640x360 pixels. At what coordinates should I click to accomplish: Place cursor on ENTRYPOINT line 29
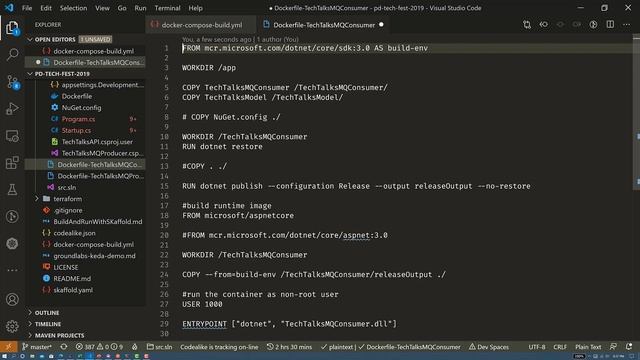point(289,324)
